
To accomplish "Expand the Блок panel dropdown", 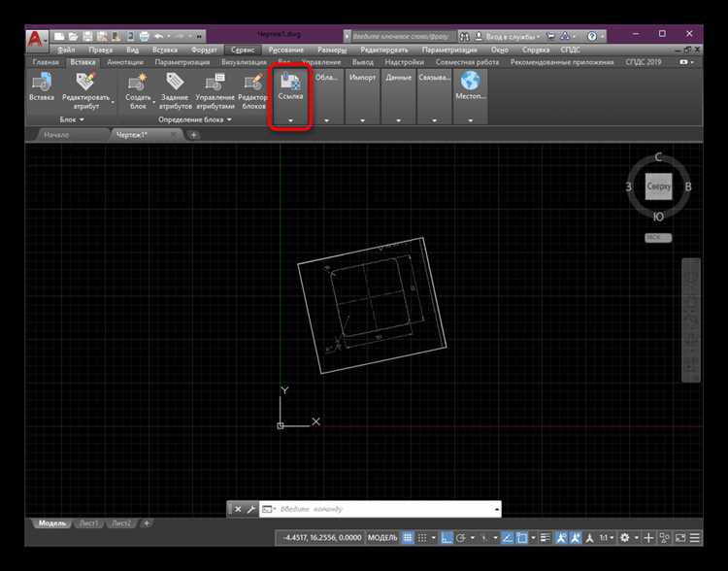I will point(72,119).
